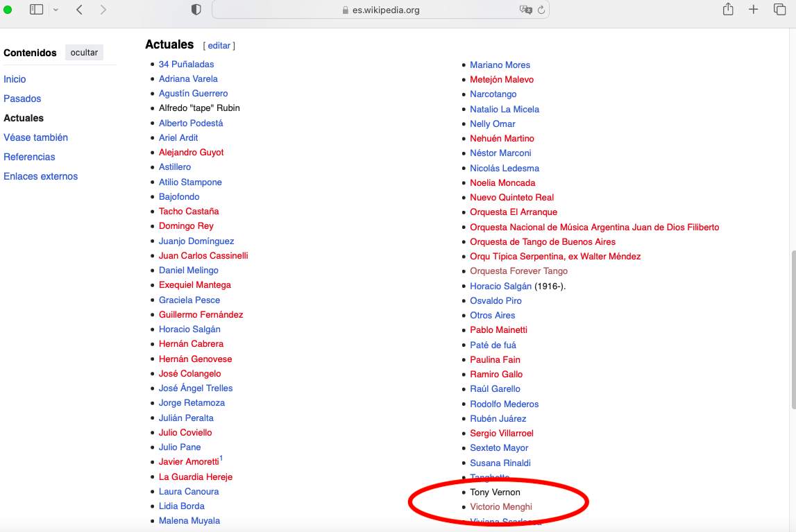Click Laura Canoura link
Screen dimensions: 796x532
coord(189,492)
